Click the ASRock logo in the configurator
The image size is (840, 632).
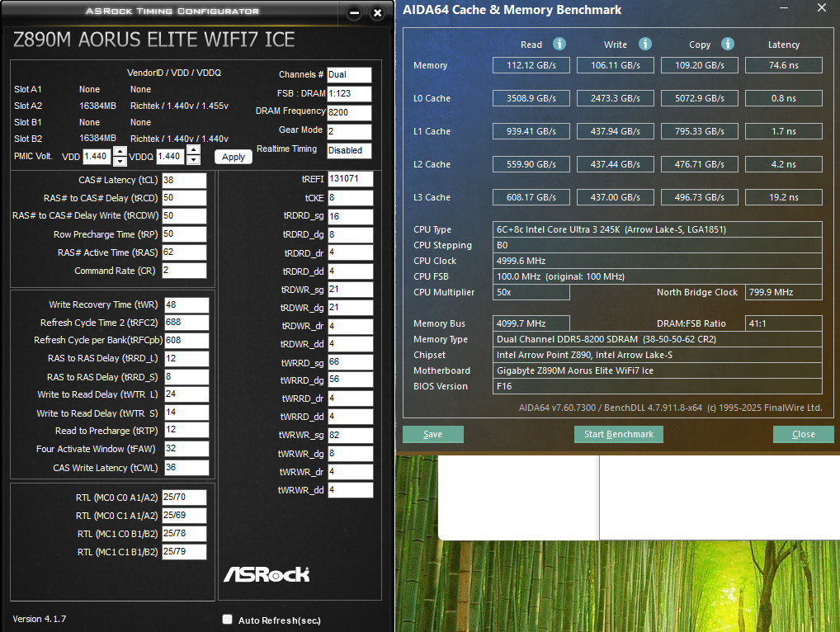tap(267, 575)
